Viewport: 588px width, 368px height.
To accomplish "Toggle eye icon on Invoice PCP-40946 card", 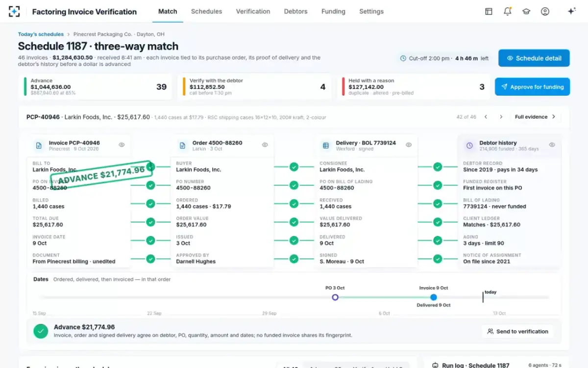I will coord(122,145).
